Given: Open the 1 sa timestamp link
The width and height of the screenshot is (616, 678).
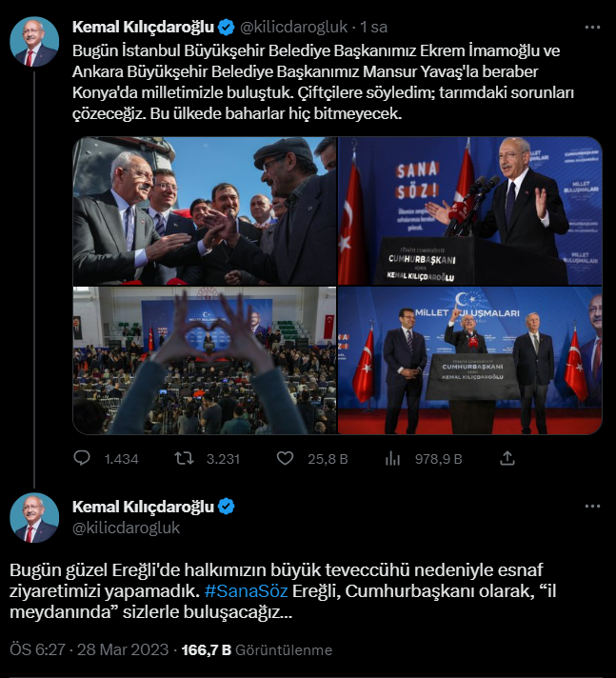Looking at the screenshot, I should tap(374, 27).
